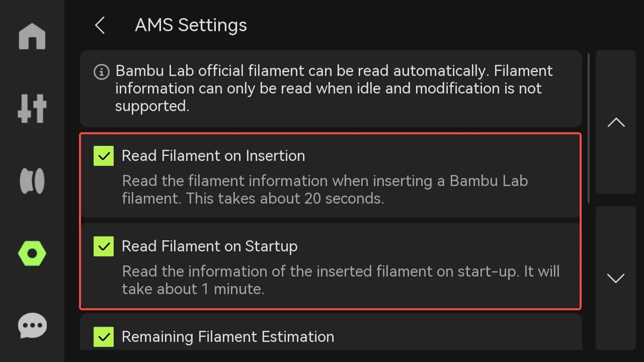Image resolution: width=644 pixels, height=362 pixels.
Task: Select the green hexagon settings icon
Action: pos(32,253)
